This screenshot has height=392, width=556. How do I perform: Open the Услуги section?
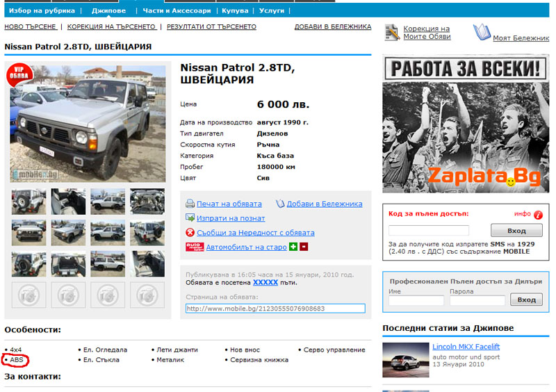[x=272, y=10]
